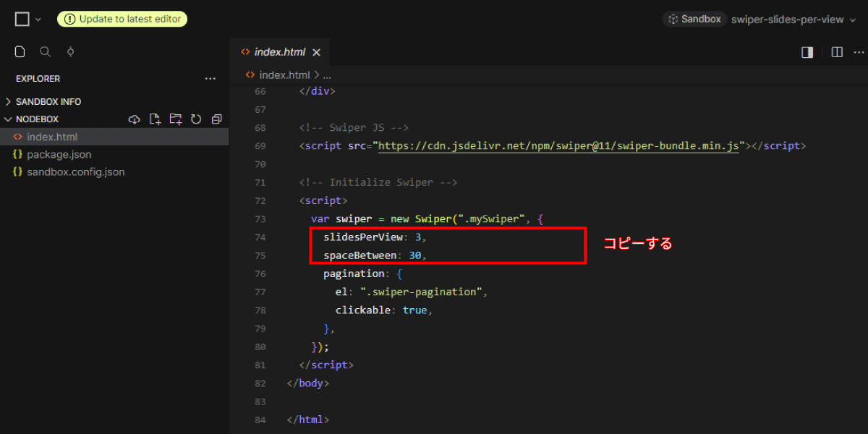868x434 pixels.
Task: Open the breadcrumb ellipsis segment
Action: (327, 75)
